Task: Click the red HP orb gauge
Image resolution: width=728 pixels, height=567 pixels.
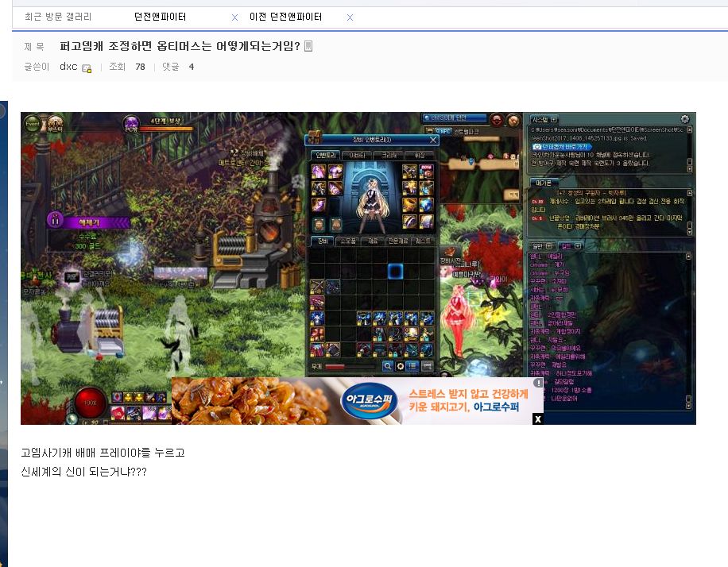Action: 90,403
